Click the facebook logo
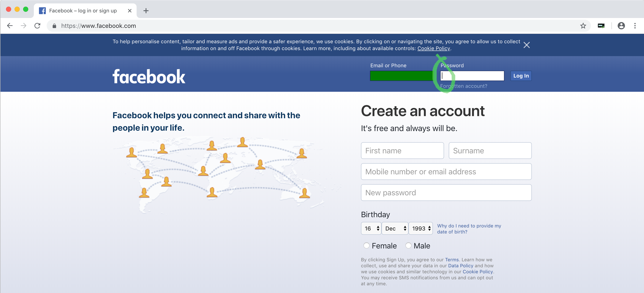 pyautogui.click(x=149, y=76)
